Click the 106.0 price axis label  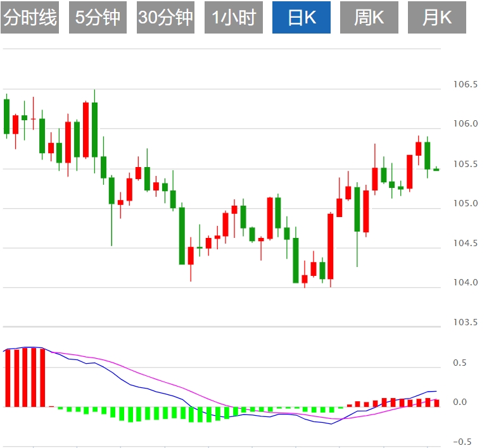tap(466, 123)
